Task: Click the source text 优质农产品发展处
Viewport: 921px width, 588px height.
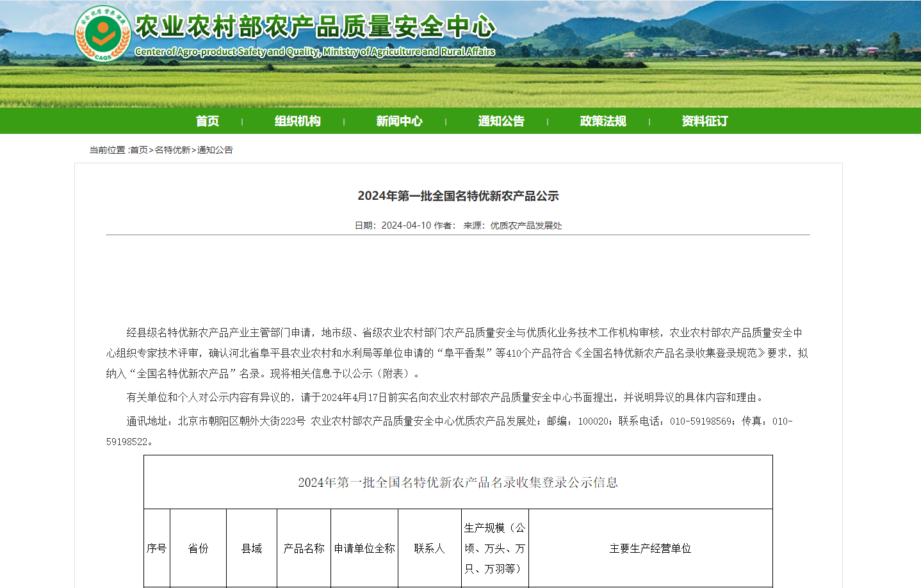Action: 526,225
